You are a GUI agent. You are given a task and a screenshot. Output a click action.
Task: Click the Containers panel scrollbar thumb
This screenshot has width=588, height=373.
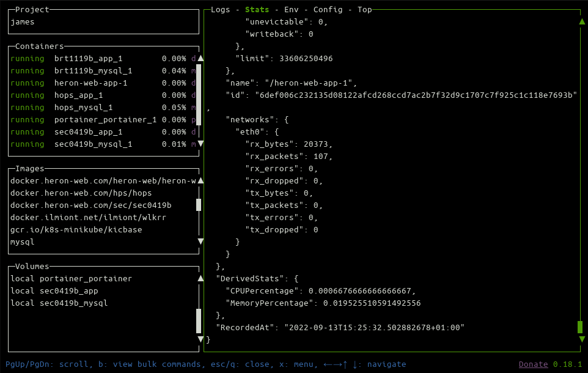coord(199,95)
